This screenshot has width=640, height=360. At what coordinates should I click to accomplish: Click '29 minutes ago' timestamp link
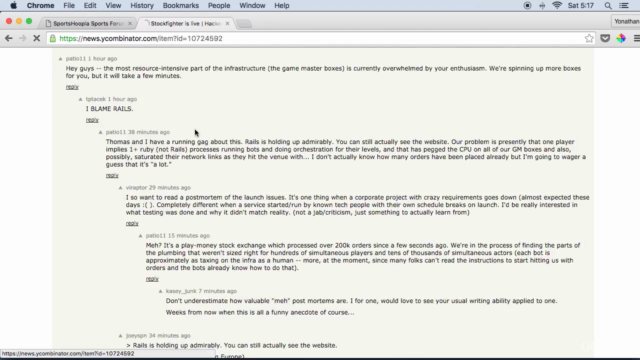click(170, 188)
